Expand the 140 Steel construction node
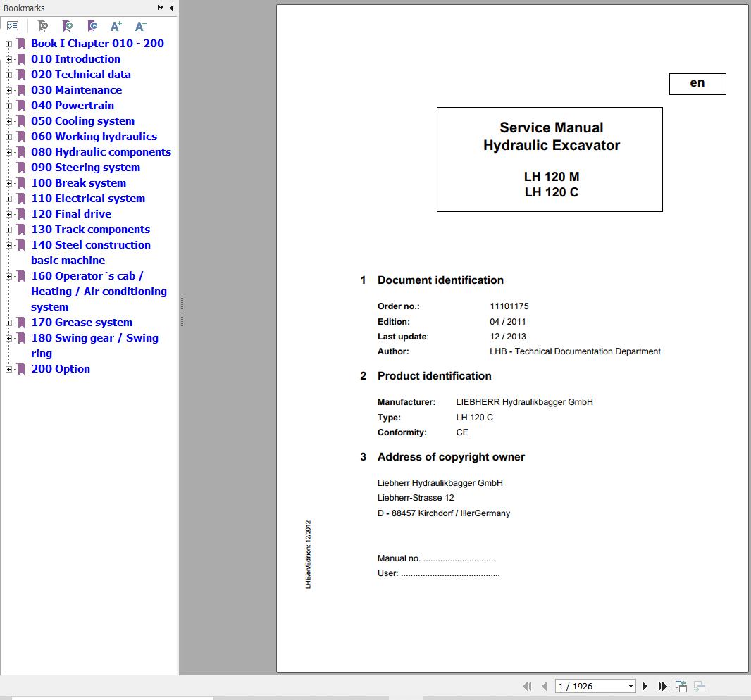 (8, 245)
